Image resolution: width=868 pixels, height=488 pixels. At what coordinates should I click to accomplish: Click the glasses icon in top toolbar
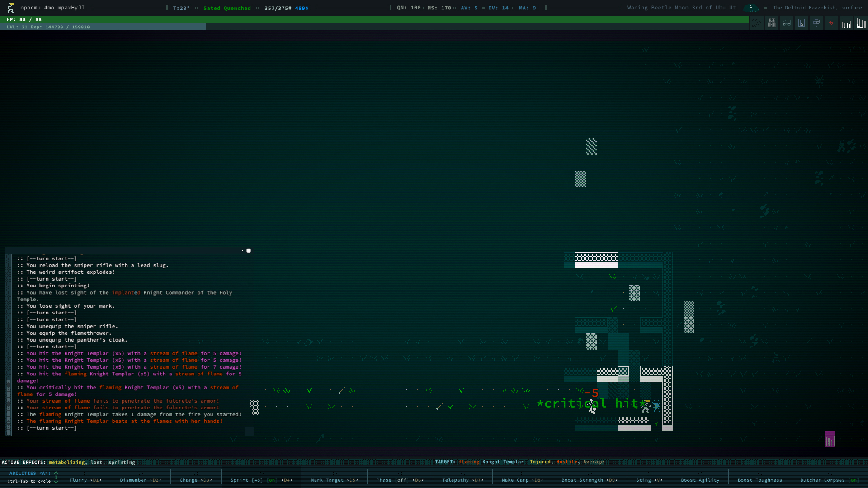[x=787, y=23]
